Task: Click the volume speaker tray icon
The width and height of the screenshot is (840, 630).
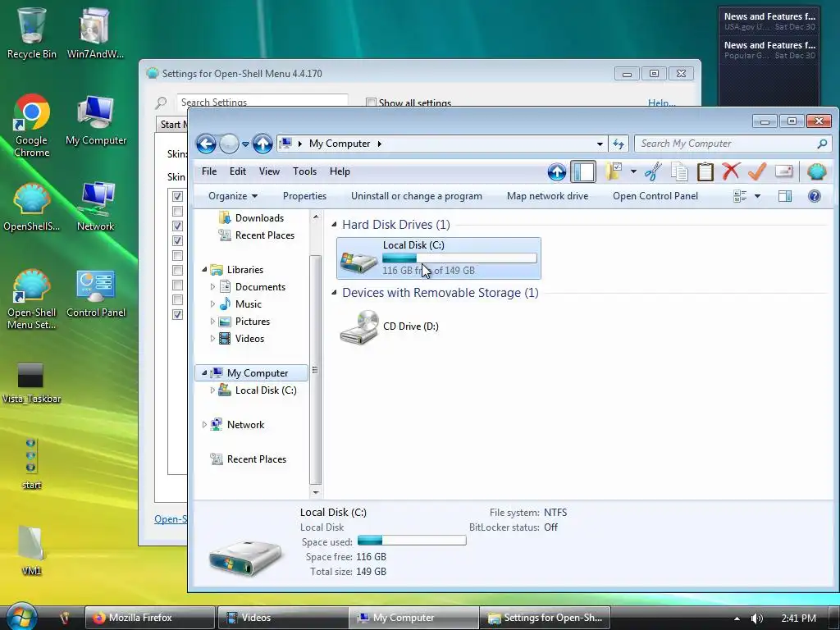Action: 757,619
